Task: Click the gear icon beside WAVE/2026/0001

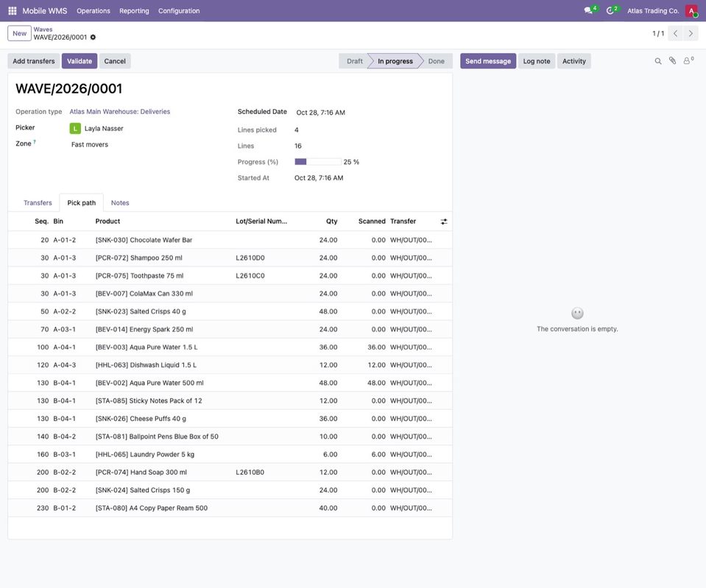Action: coord(93,38)
